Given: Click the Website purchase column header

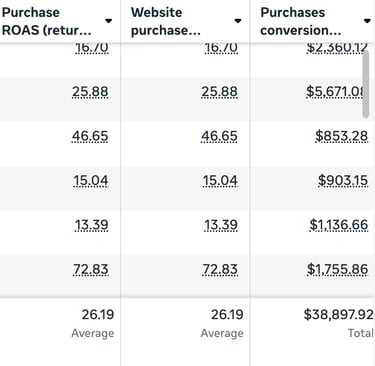Looking at the screenshot, I should (166, 21).
